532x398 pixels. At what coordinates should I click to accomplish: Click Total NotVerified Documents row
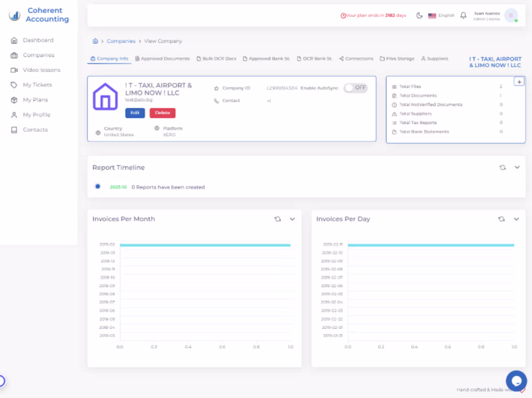[447, 105]
